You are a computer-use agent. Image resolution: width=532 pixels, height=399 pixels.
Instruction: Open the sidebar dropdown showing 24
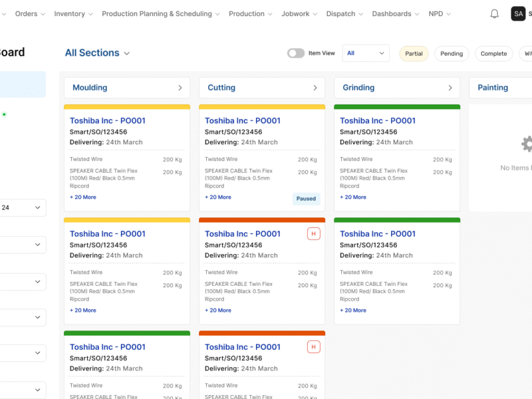[23, 207]
